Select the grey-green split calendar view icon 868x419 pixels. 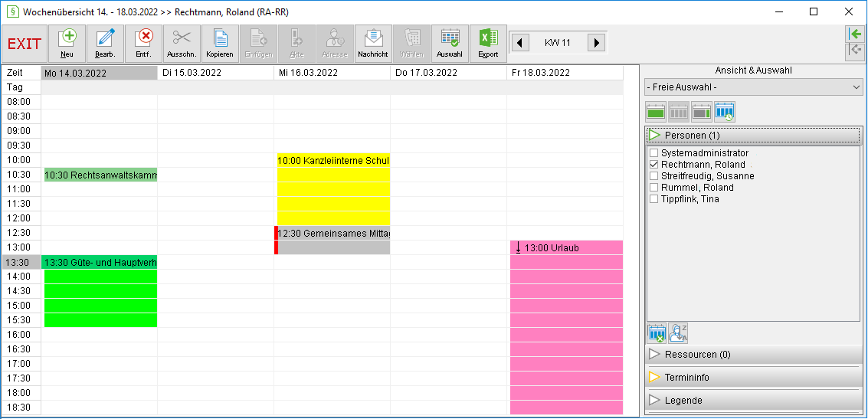[702, 112]
